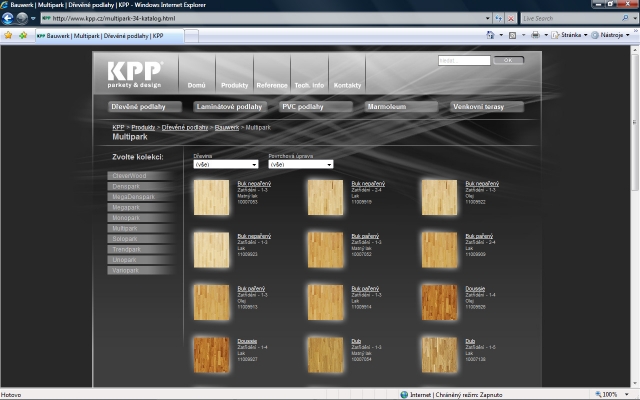Open the Produkty navigation tab
640x400 pixels.
234,85
